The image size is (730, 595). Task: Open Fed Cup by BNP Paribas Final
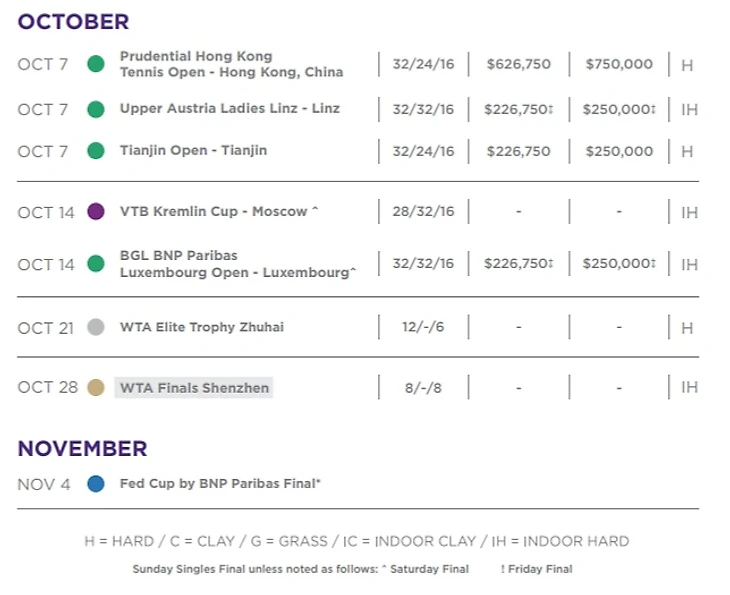pos(220,484)
